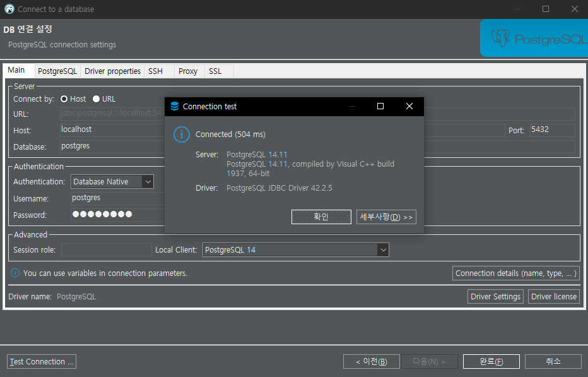Click the info icon next to variables hint
This screenshot has width=588, height=377.
click(x=15, y=273)
